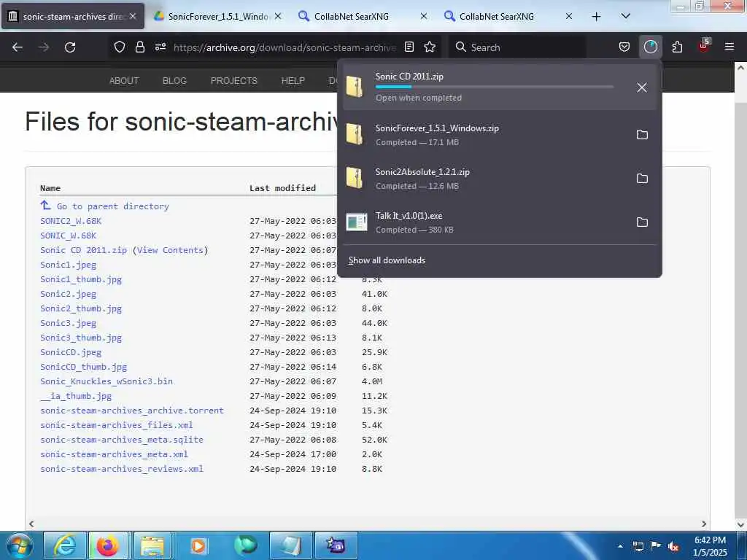Download SONIC_W.68K file
Image resolution: width=747 pixels, height=560 pixels.
tap(68, 236)
